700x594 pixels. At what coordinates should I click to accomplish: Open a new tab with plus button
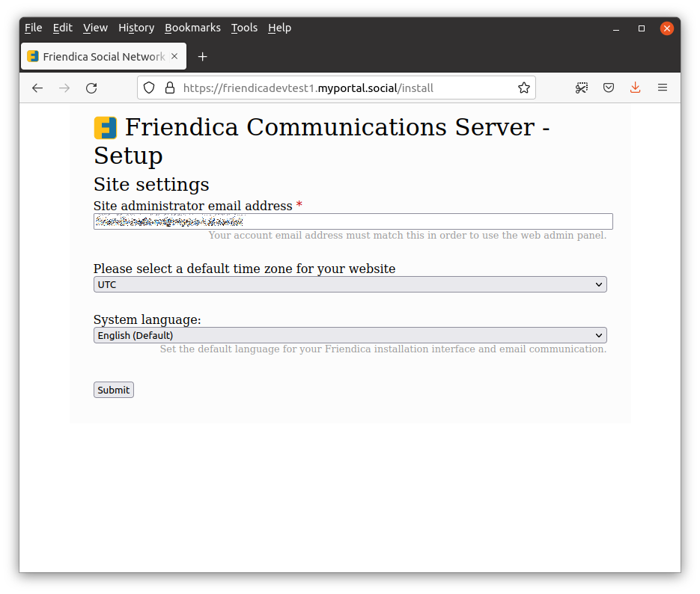click(202, 57)
